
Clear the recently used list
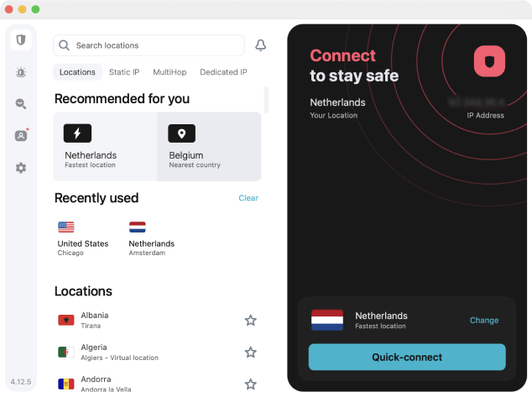tap(248, 198)
